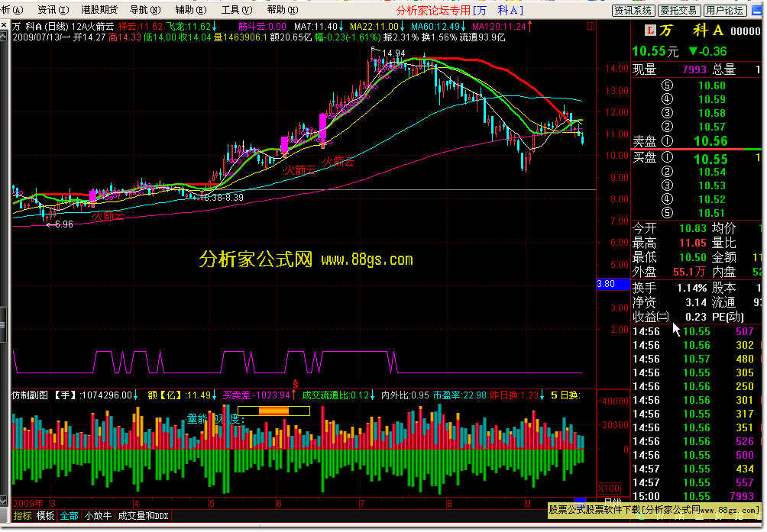Click the trade row with volume 507
The image size is (767, 532).
697,331
